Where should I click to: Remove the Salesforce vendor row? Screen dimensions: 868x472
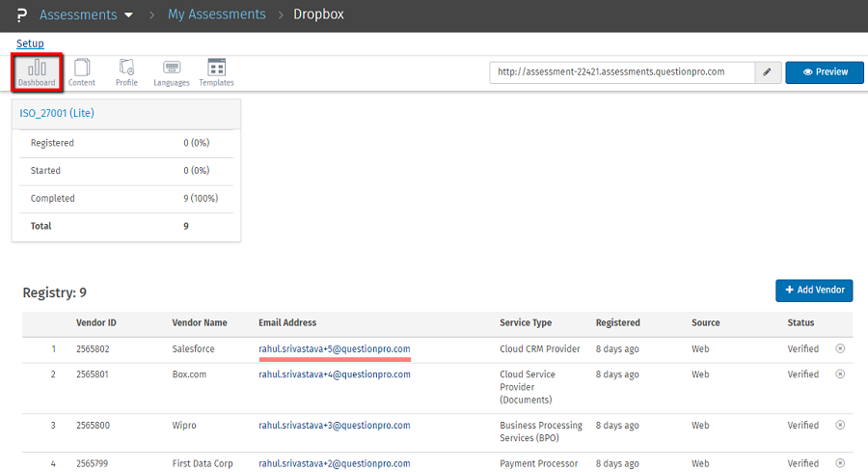pyautogui.click(x=839, y=348)
